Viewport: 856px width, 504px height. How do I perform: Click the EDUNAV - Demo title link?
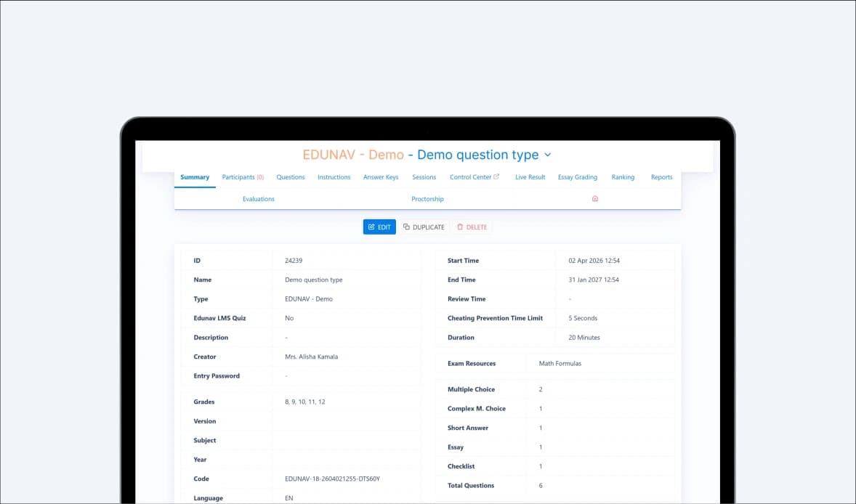tap(353, 155)
